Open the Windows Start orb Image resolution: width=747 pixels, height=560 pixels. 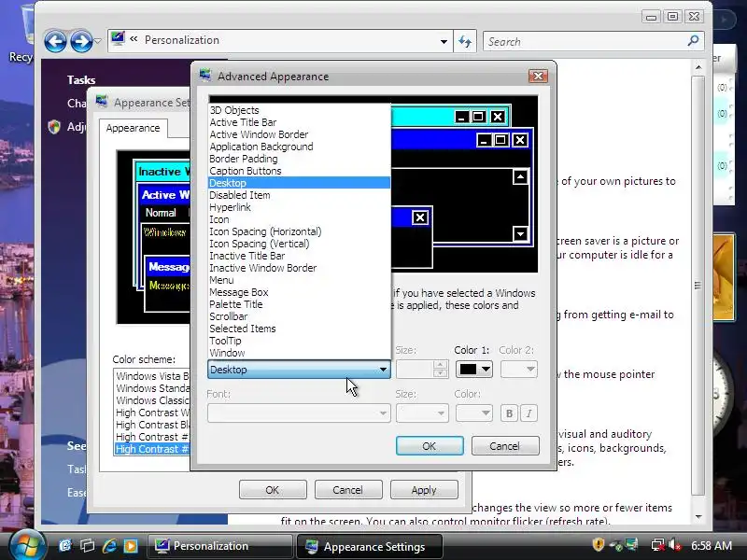[27, 546]
